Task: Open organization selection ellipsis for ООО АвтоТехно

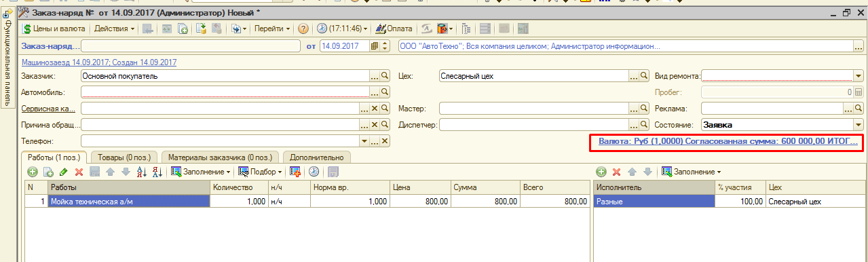Action: point(858,46)
